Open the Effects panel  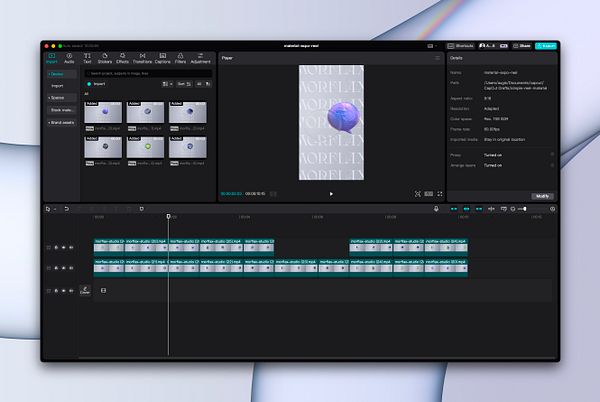click(122, 59)
